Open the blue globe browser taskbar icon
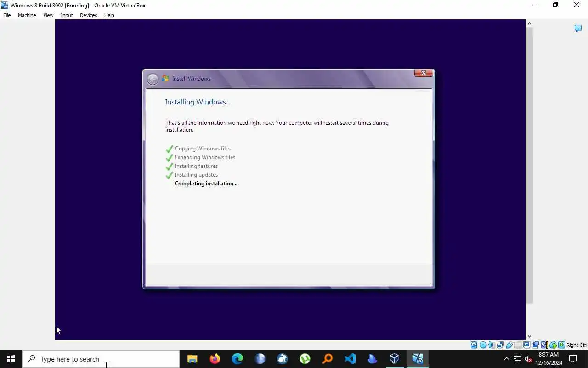This screenshot has height=368, width=588. [260, 359]
